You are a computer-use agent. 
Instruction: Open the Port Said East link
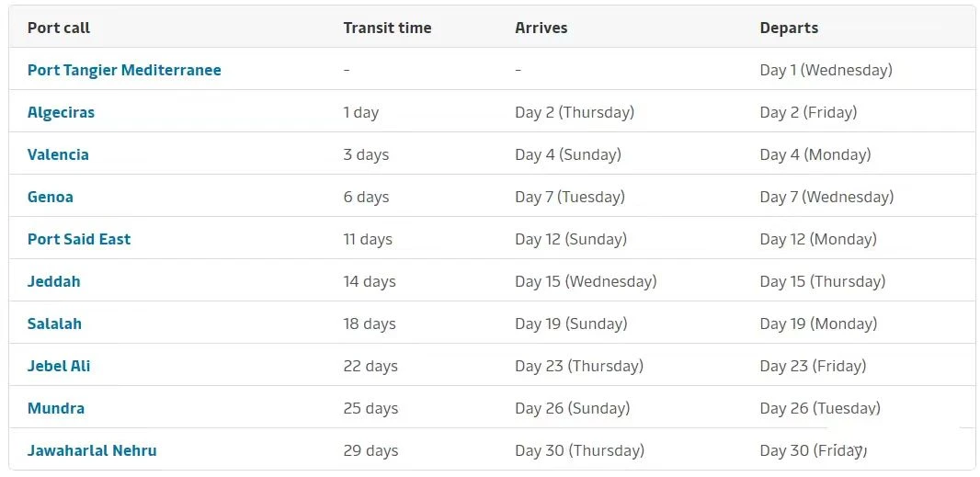[79, 239]
